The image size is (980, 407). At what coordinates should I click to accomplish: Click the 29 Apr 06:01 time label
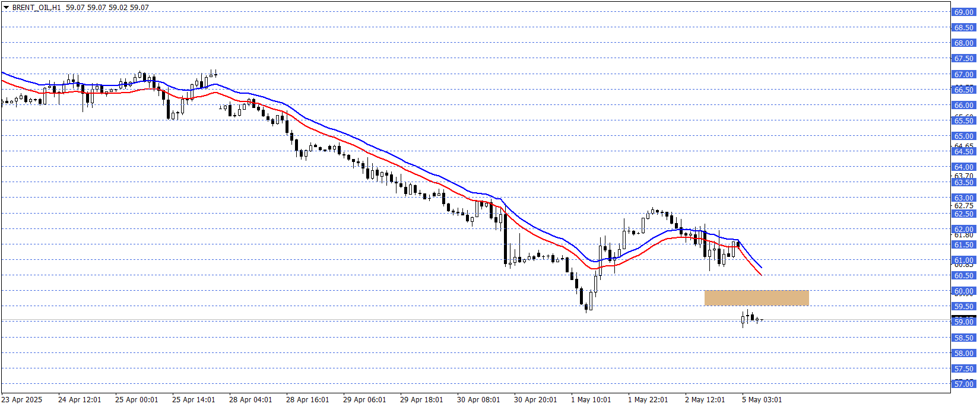click(364, 399)
